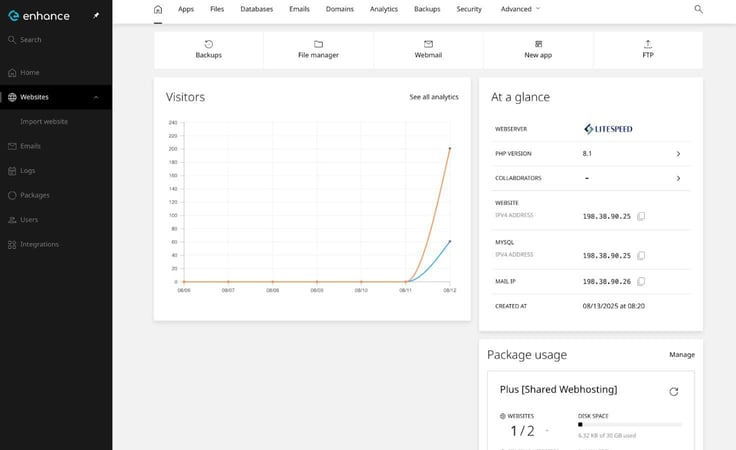736x450 pixels.
Task: Copy the Website IPv4 address
Action: 641,216
